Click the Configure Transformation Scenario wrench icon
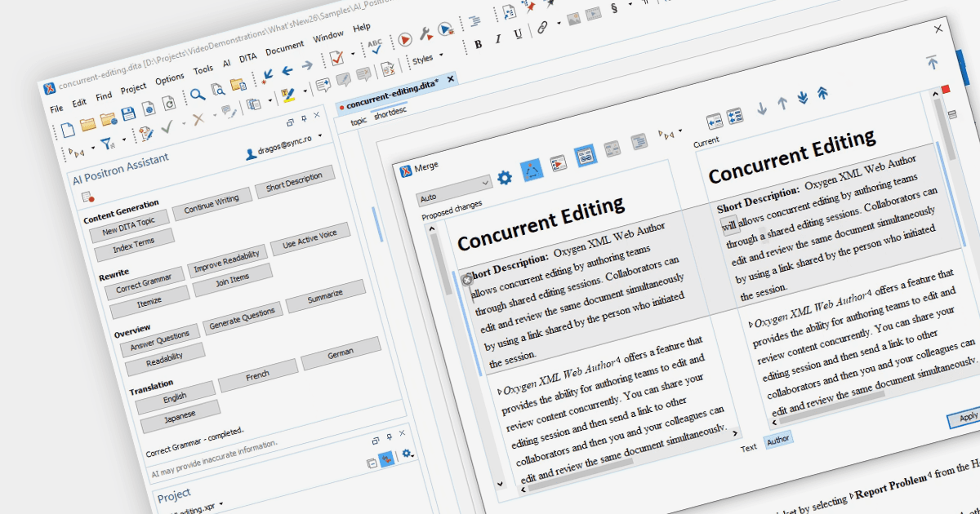Screen dimensions: 980x514 (425, 34)
